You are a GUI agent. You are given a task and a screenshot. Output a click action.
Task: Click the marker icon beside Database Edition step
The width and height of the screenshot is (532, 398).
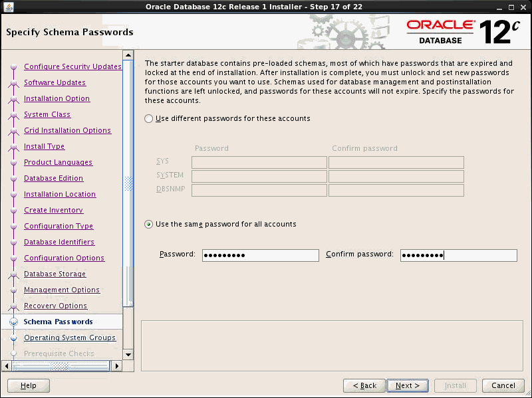coord(13,178)
